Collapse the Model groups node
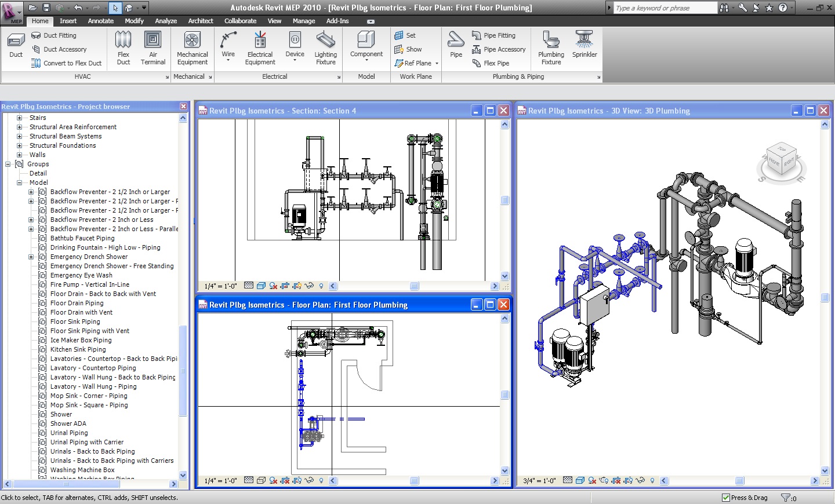The width and height of the screenshot is (835, 504). tap(19, 182)
